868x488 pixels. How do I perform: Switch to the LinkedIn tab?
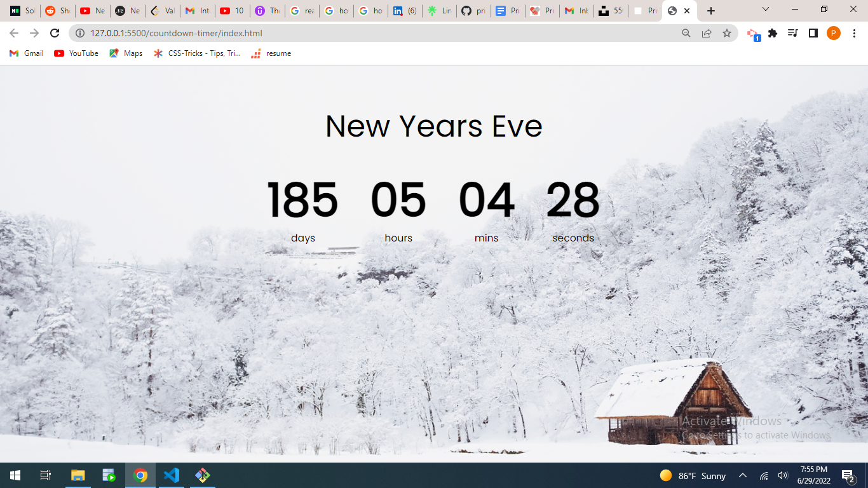pyautogui.click(x=405, y=11)
